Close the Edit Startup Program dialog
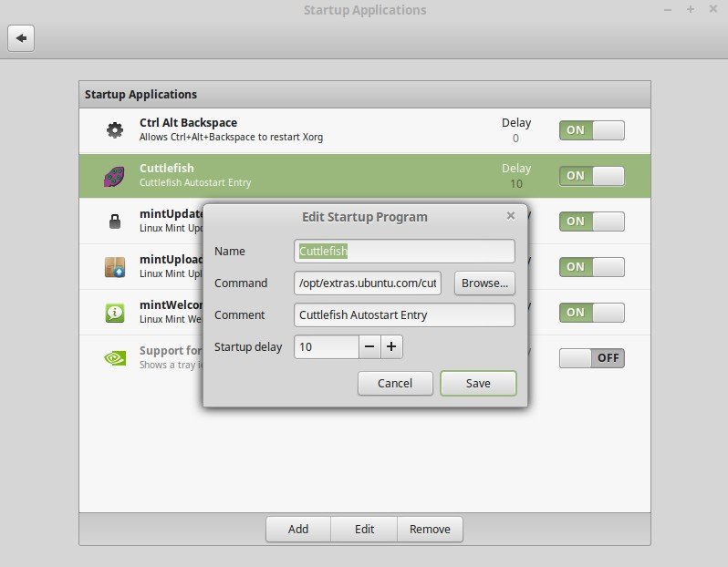The height and width of the screenshot is (567, 728). [x=511, y=216]
